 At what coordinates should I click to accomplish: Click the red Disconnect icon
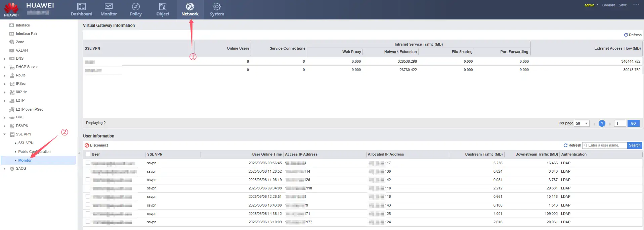(87, 146)
